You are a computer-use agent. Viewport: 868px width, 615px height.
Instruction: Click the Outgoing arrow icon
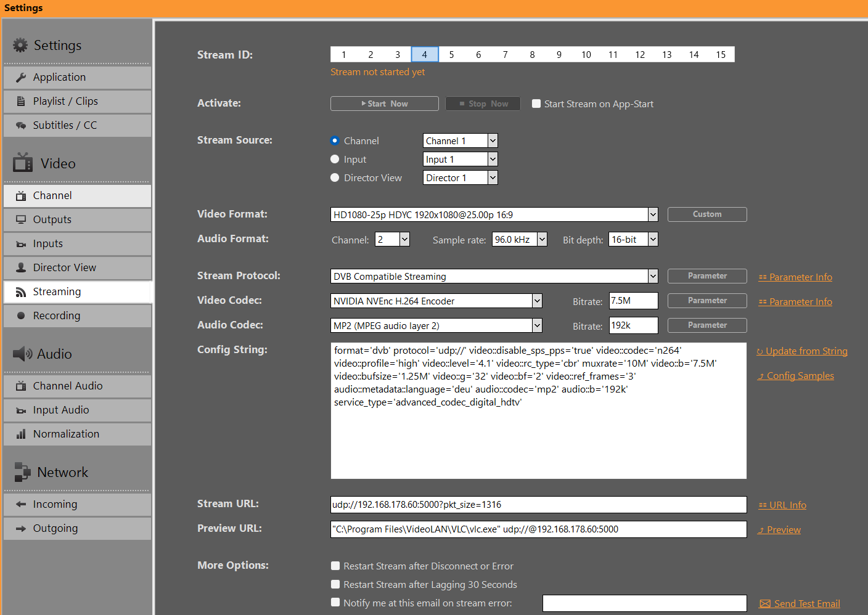tap(21, 529)
